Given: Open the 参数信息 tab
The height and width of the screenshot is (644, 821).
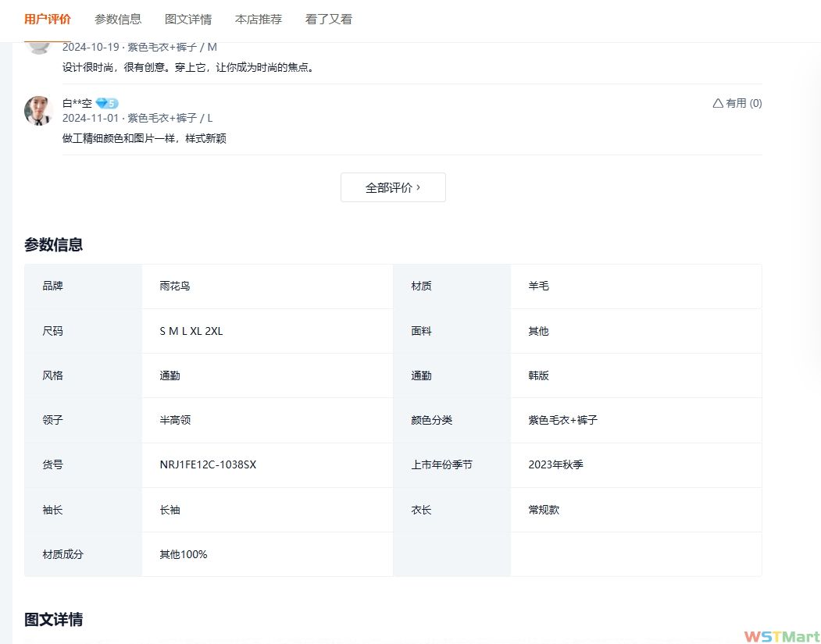Looking at the screenshot, I should [x=118, y=20].
